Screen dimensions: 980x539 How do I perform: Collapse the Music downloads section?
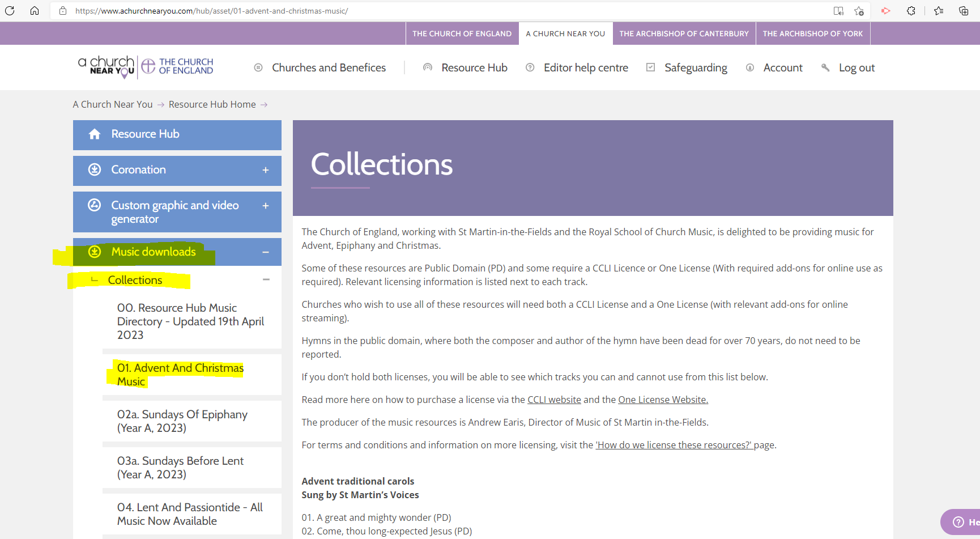click(x=266, y=252)
